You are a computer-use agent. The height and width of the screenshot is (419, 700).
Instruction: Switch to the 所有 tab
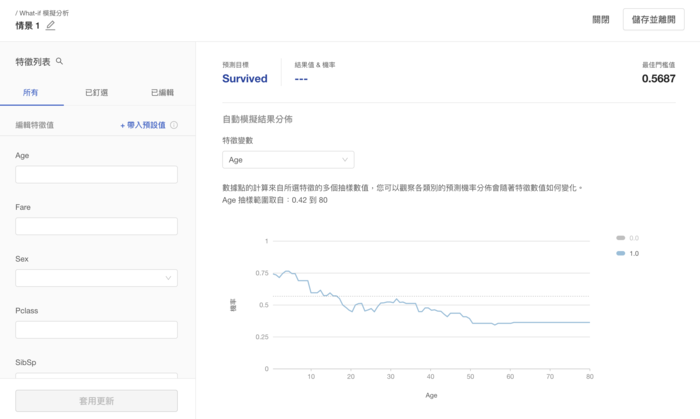click(x=31, y=92)
